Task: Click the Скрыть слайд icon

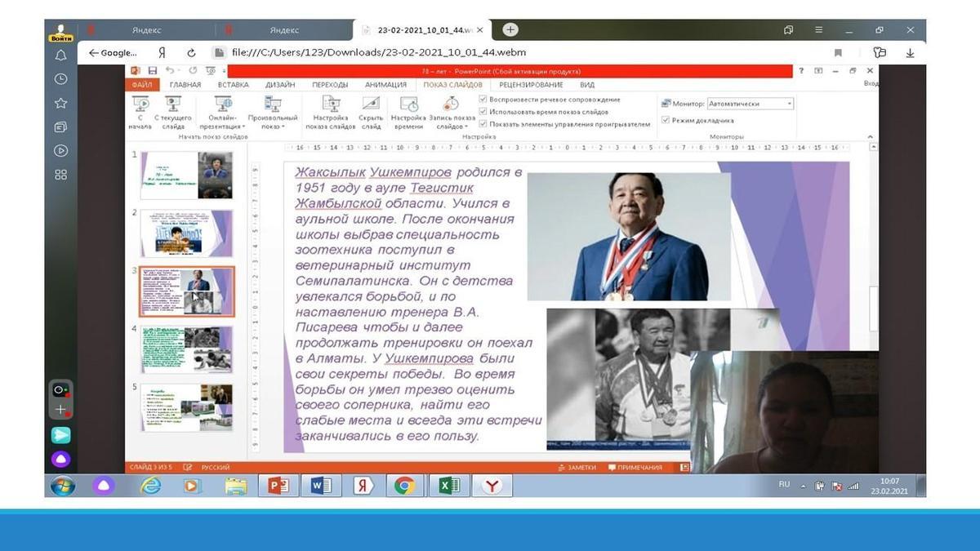Action: click(x=371, y=104)
